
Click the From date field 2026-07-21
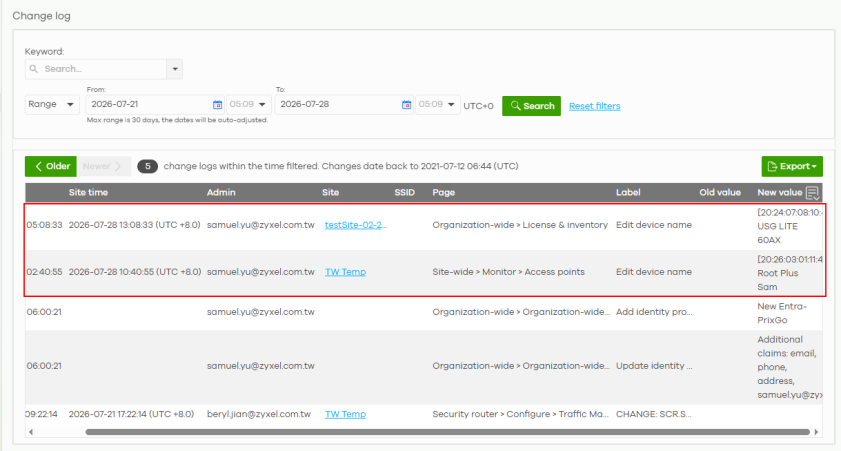[x=154, y=104]
